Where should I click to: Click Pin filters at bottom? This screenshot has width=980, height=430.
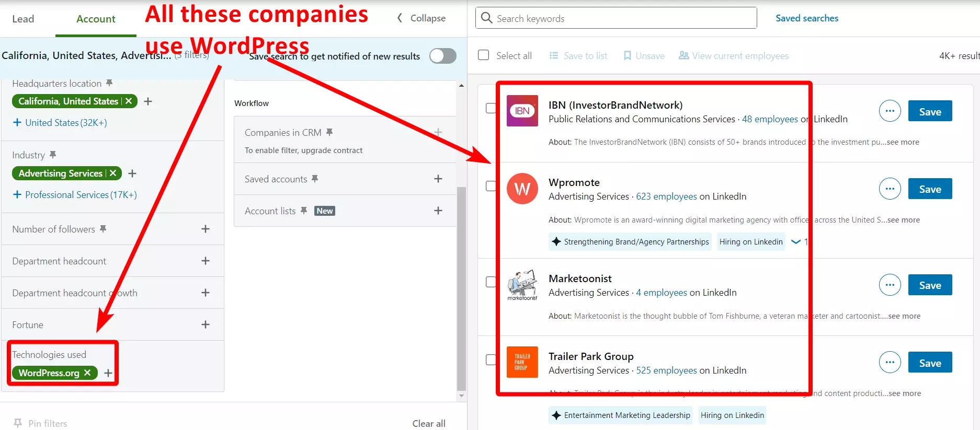click(41, 423)
